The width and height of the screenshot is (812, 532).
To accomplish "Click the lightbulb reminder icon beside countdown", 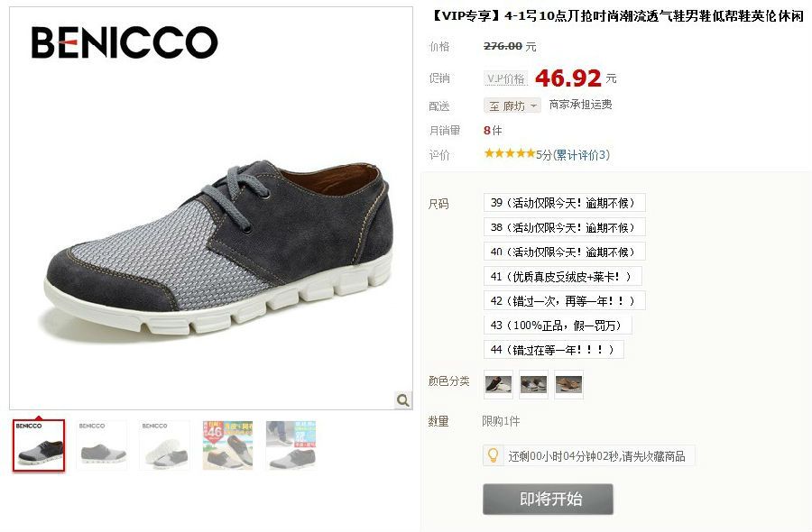I will tap(493, 455).
